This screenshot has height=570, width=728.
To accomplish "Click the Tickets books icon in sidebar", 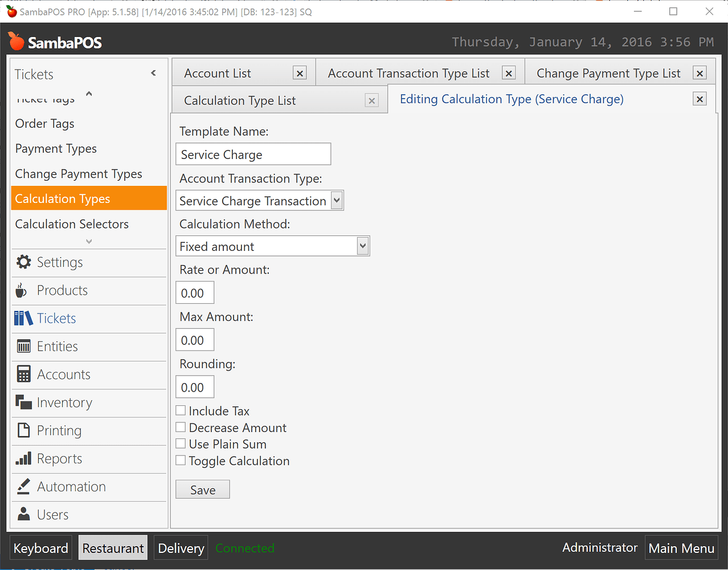I will pos(22,318).
